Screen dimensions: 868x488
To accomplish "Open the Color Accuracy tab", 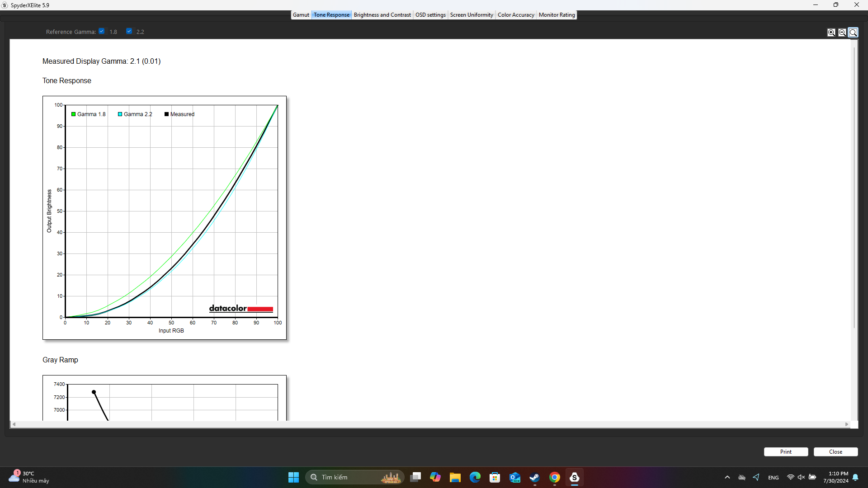I will [516, 14].
